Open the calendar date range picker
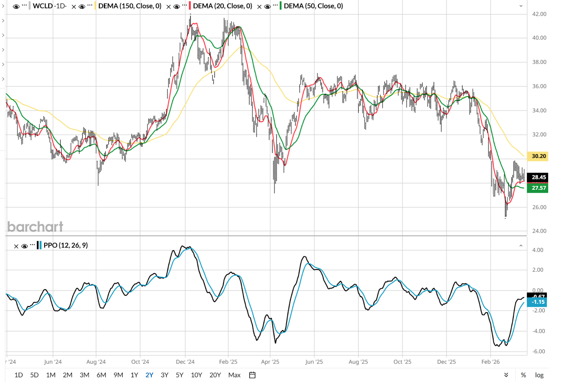The height and width of the screenshot is (392, 567). (252, 375)
